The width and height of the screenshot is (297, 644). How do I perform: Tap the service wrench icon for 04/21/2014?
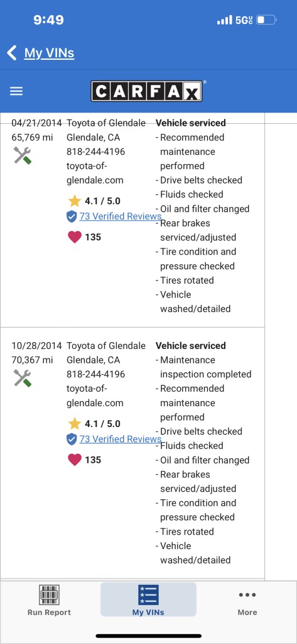[x=23, y=156]
